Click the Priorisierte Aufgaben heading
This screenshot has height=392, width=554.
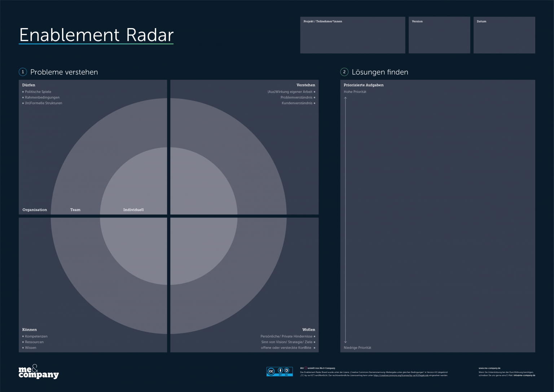point(364,85)
